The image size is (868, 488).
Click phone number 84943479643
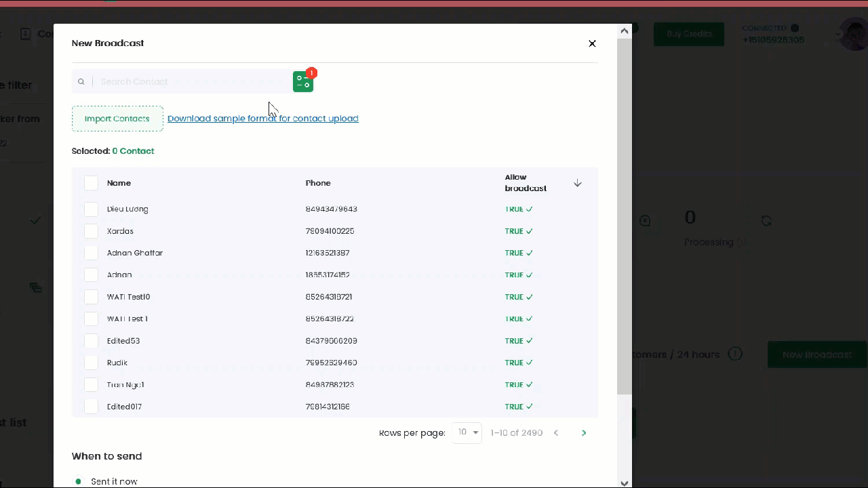(x=332, y=209)
